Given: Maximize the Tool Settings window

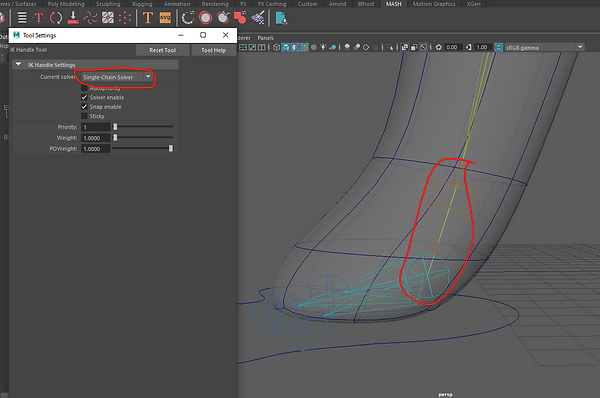Looking at the screenshot, I should (203, 35).
